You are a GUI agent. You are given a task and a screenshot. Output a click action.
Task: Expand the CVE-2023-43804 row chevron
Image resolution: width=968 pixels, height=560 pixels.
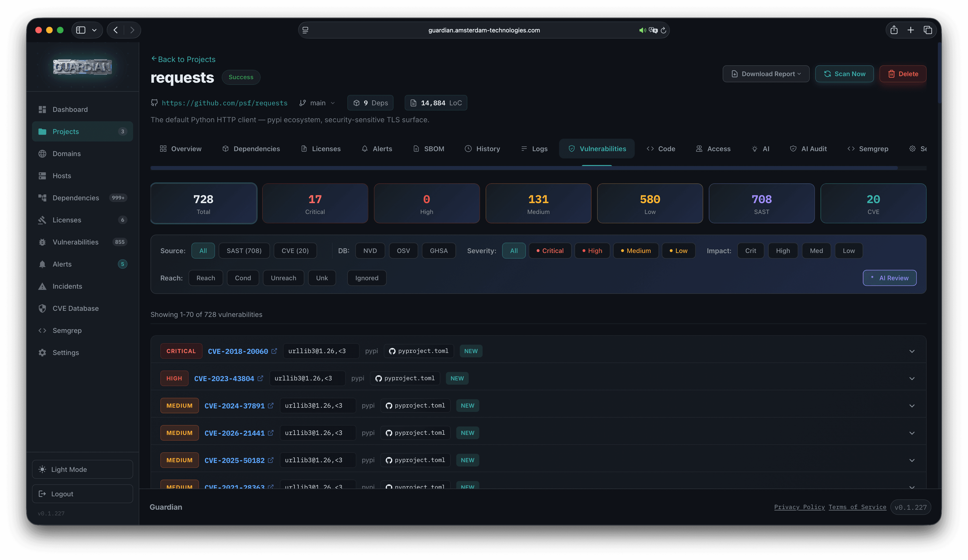(x=912, y=378)
